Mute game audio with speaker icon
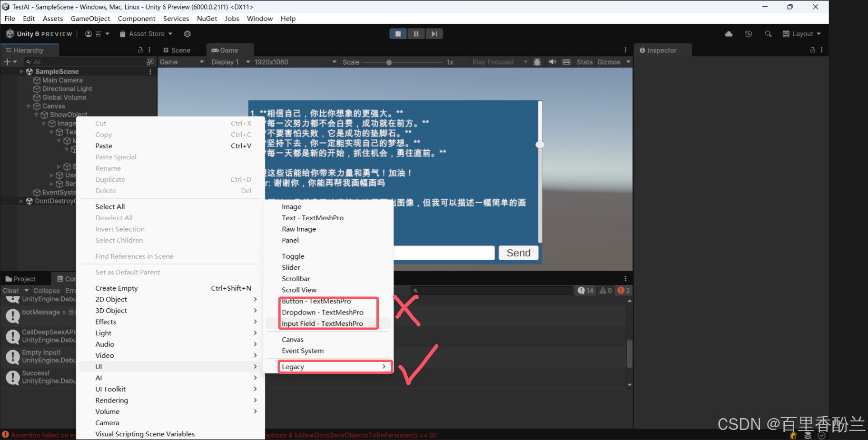The height and width of the screenshot is (440, 868). (x=552, y=62)
